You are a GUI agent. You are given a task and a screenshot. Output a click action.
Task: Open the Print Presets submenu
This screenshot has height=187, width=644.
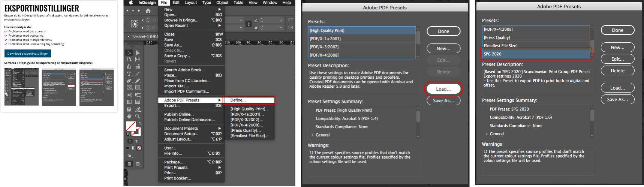[x=192, y=168]
